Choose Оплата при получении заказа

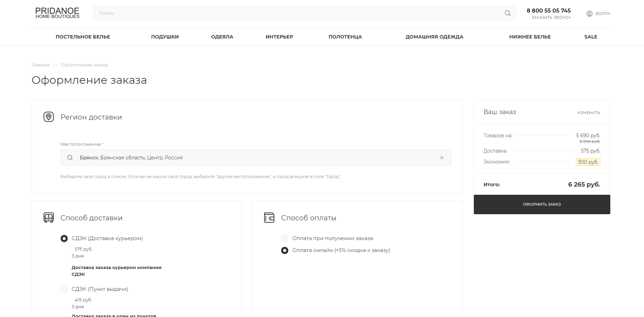click(x=285, y=238)
